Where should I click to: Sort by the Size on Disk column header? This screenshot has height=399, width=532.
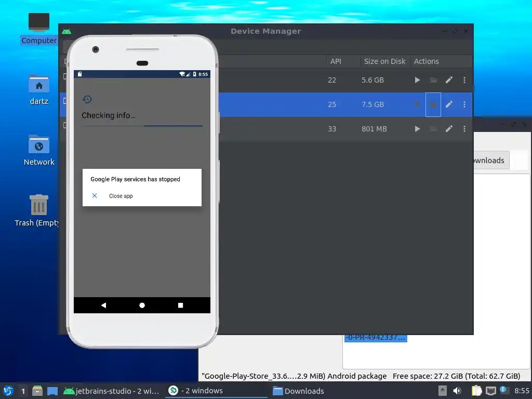384,61
